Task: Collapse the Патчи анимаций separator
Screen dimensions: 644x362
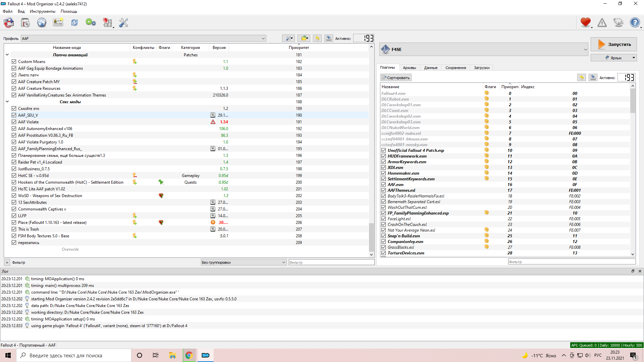Action: pyautogui.click(x=7, y=55)
